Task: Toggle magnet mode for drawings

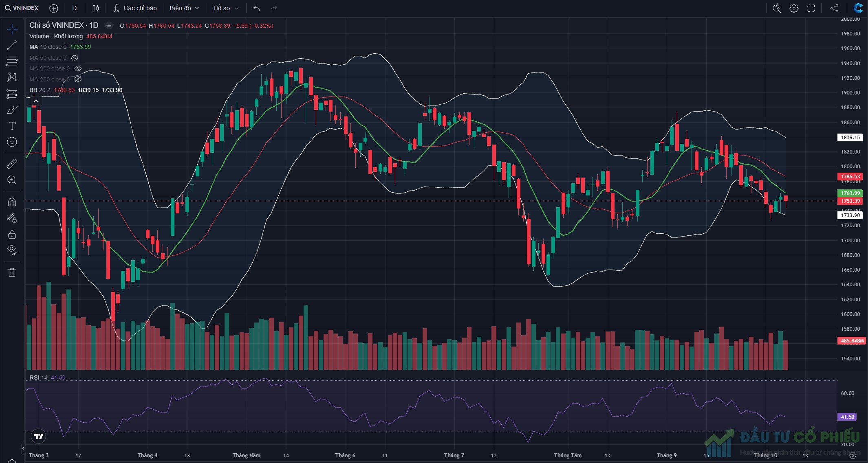Action: point(12,202)
